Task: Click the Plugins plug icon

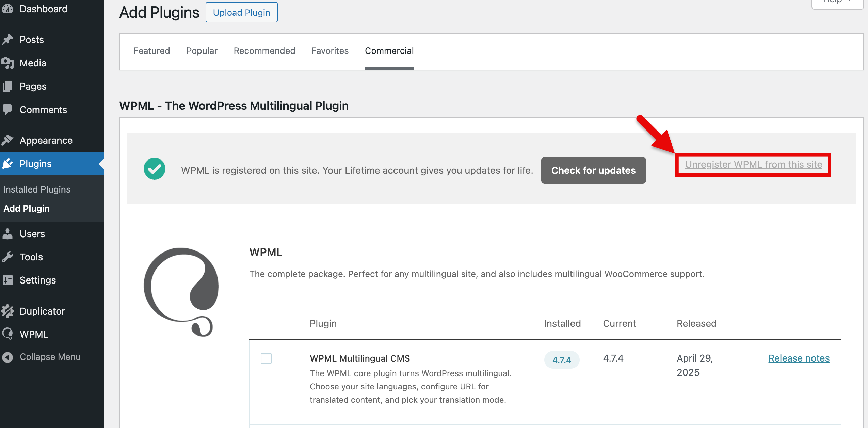Action: tap(7, 164)
